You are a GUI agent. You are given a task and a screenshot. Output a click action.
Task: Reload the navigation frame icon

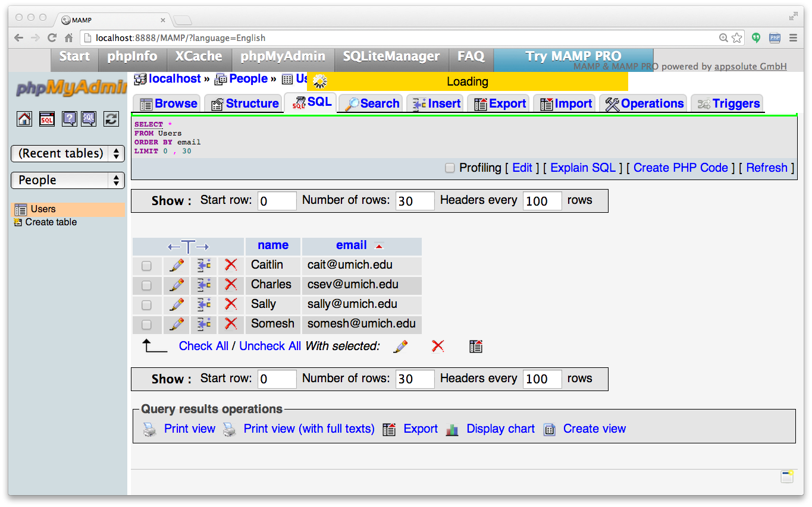[x=111, y=119]
